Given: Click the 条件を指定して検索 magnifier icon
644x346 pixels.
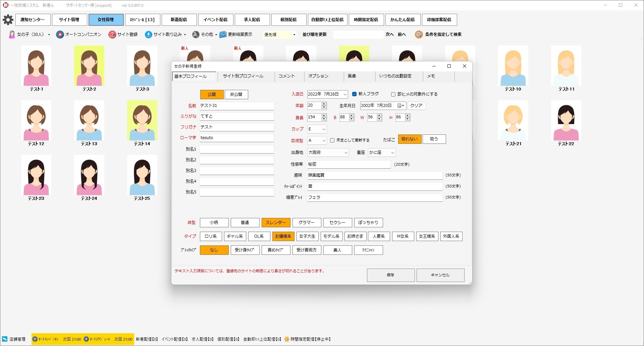Looking at the screenshot, I should pyautogui.click(x=419, y=35).
